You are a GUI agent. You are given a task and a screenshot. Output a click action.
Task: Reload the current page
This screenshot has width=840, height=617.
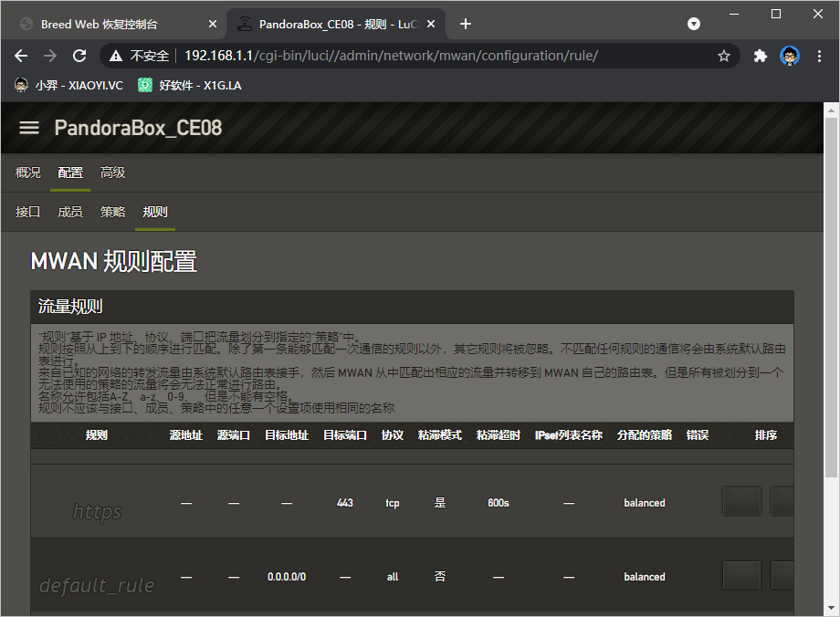(79, 56)
